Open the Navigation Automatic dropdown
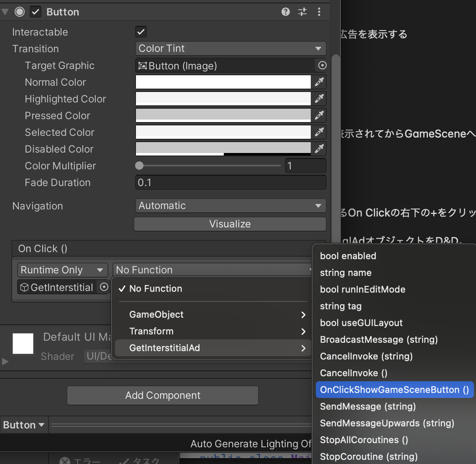The height and width of the screenshot is (464, 476). [x=230, y=206]
